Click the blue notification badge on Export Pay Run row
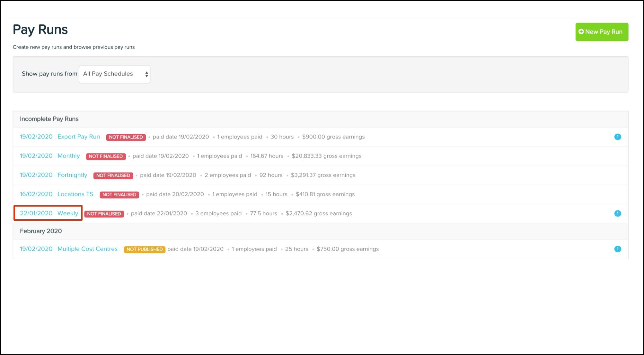 coord(617,137)
